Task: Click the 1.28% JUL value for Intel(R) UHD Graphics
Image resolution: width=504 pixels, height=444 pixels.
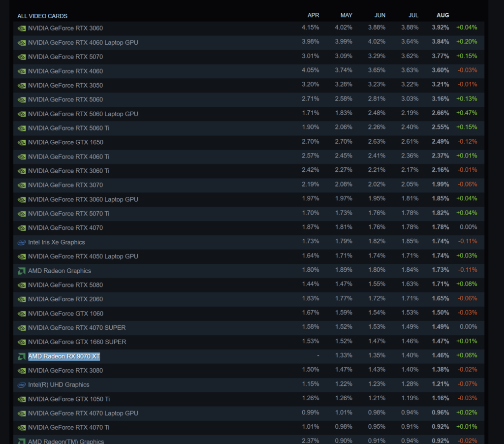Action: (410, 384)
